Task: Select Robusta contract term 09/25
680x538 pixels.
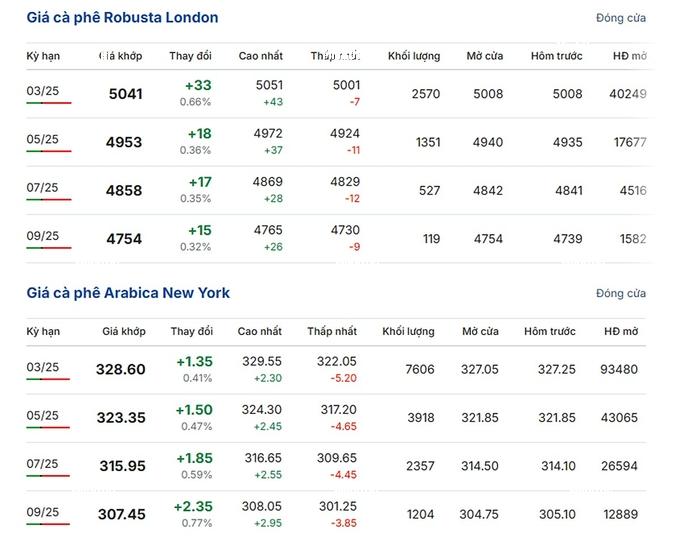Action: (x=42, y=236)
